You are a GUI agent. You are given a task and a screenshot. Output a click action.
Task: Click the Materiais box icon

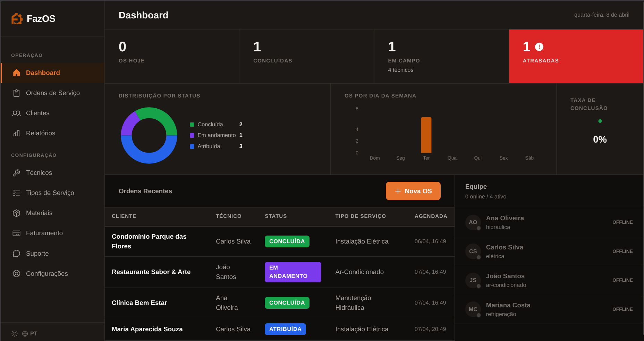click(x=16, y=213)
